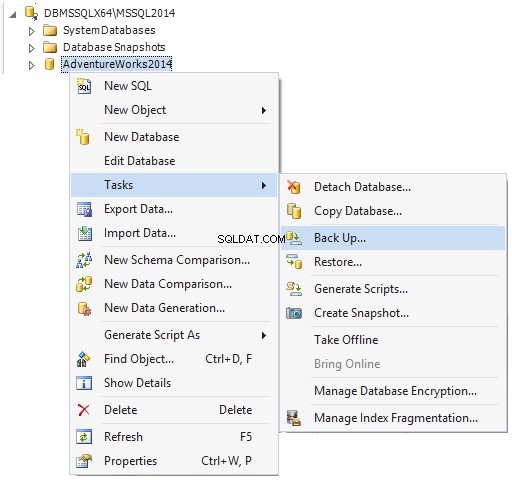Choose Back Up... in Tasks submenu
The width and height of the screenshot is (512, 480).
click(393, 238)
